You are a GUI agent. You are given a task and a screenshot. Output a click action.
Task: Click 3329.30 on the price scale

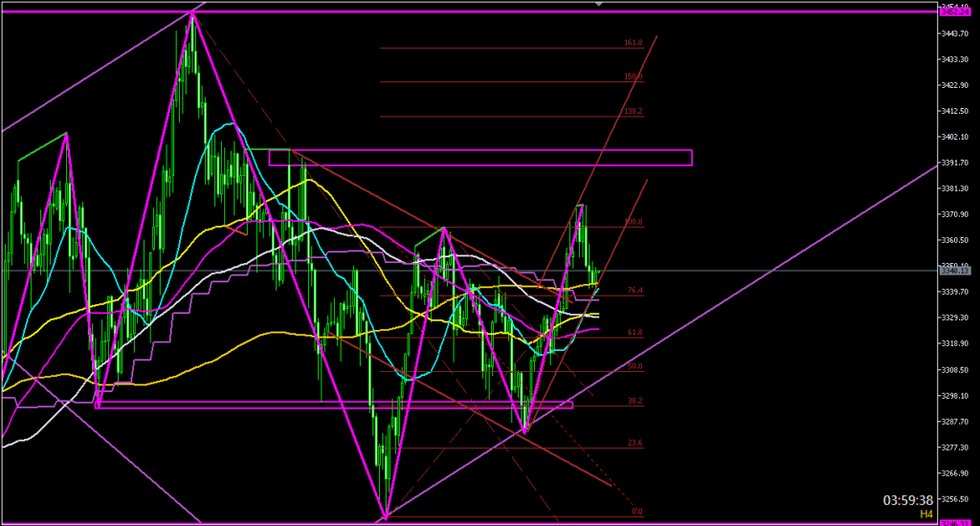coord(956,318)
